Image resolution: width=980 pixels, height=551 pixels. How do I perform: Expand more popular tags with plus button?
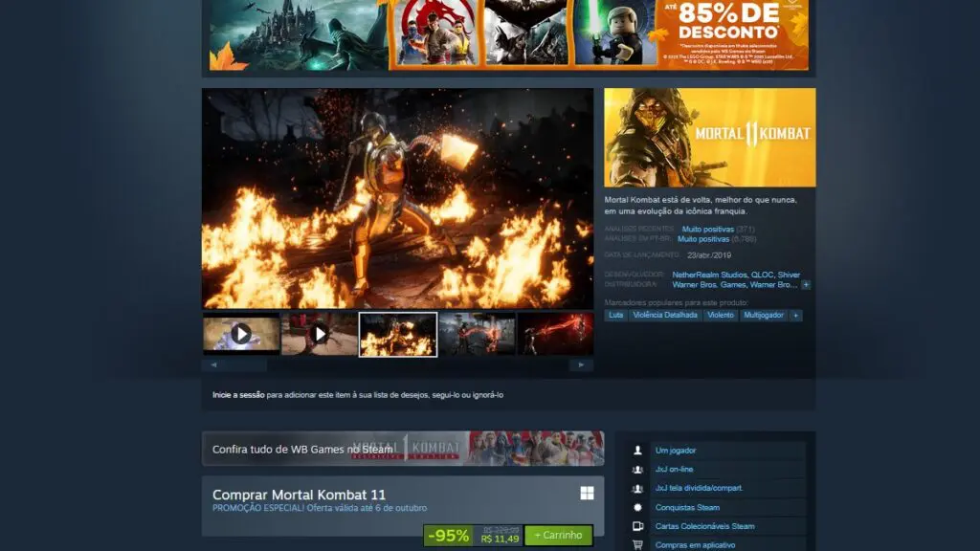[x=795, y=315]
